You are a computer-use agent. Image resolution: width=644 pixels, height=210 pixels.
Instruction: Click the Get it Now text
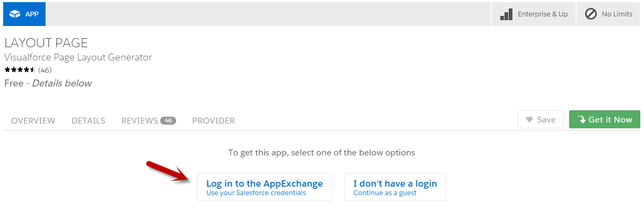(x=611, y=120)
